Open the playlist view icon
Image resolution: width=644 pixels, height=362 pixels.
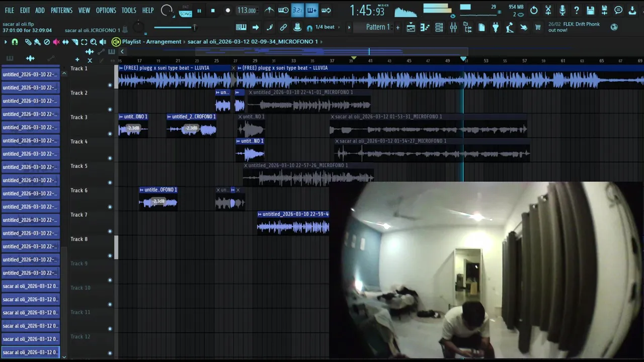411,28
